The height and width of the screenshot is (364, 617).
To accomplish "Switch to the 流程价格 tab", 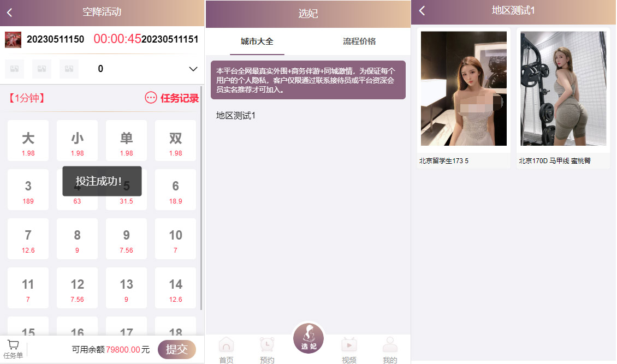I will 359,41.
